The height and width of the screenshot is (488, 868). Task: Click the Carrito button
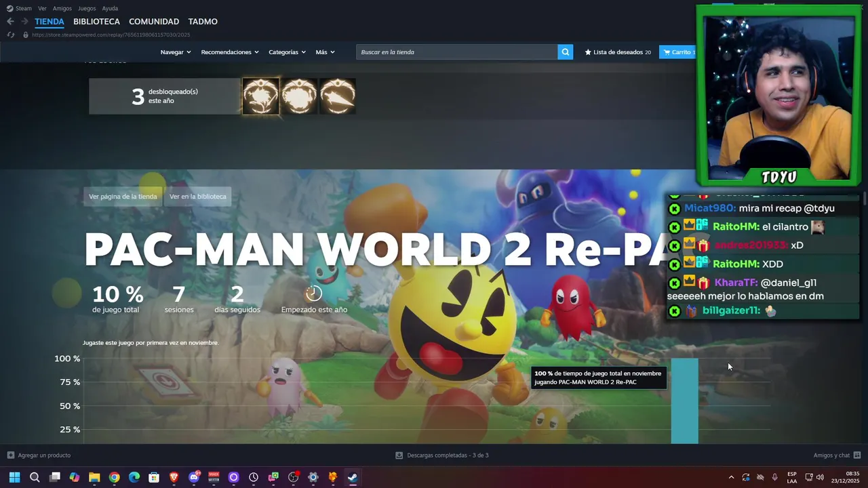point(677,52)
